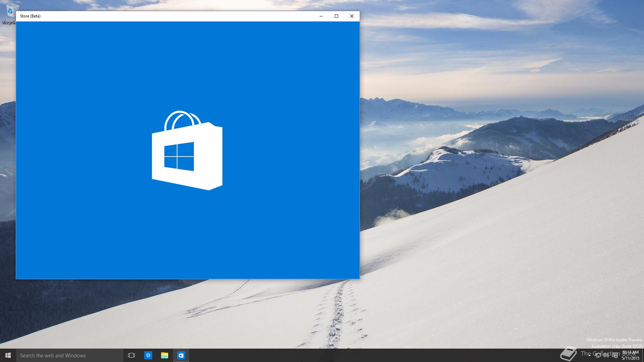
Task: Click the Show desktop strip after the clock
Action: 643,355
